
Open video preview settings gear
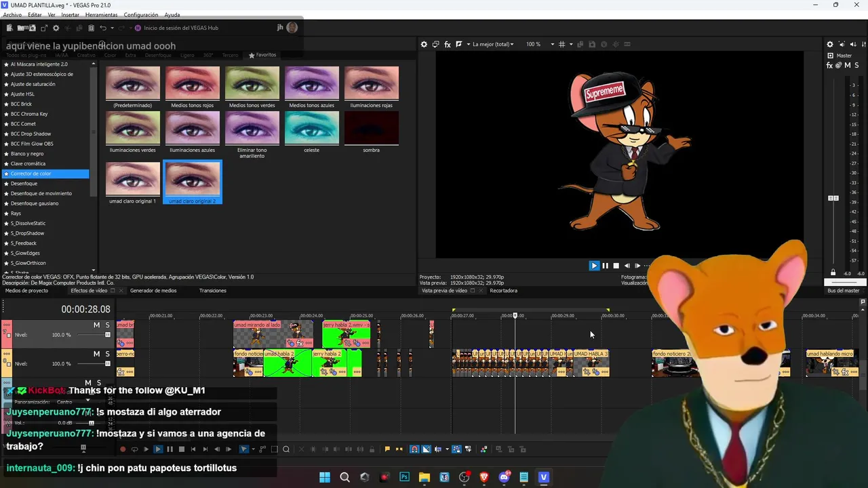coord(424,44)
